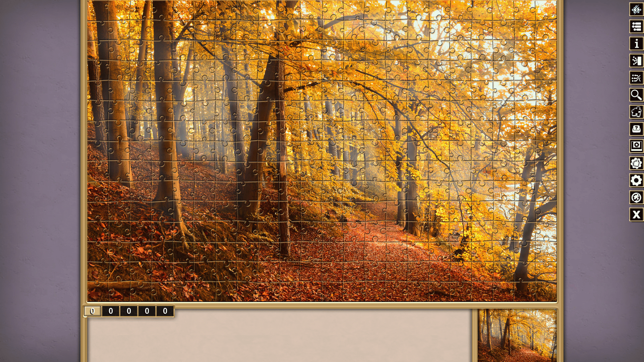The image size is (644, 362).
Task: Open the list menu icon
Action: tap(636, 26)
